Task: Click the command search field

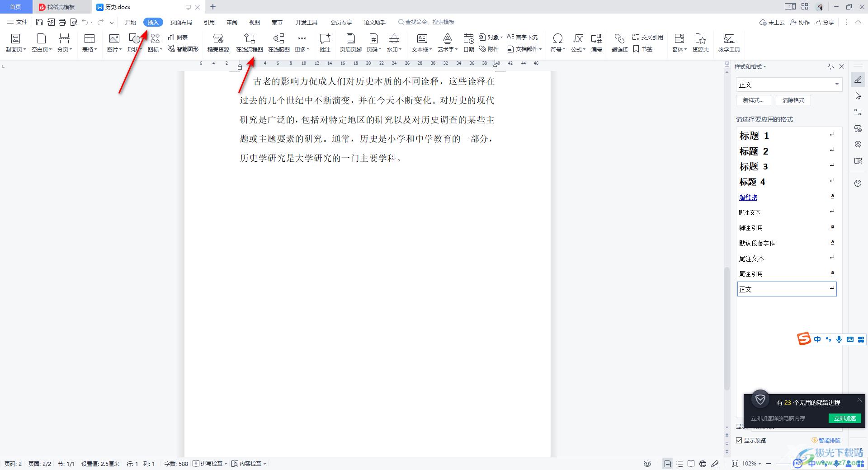Action: tap(426, 22)
